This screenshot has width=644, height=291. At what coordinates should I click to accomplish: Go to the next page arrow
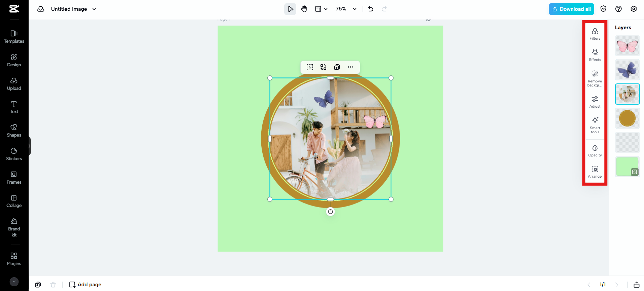pos(617,285)
